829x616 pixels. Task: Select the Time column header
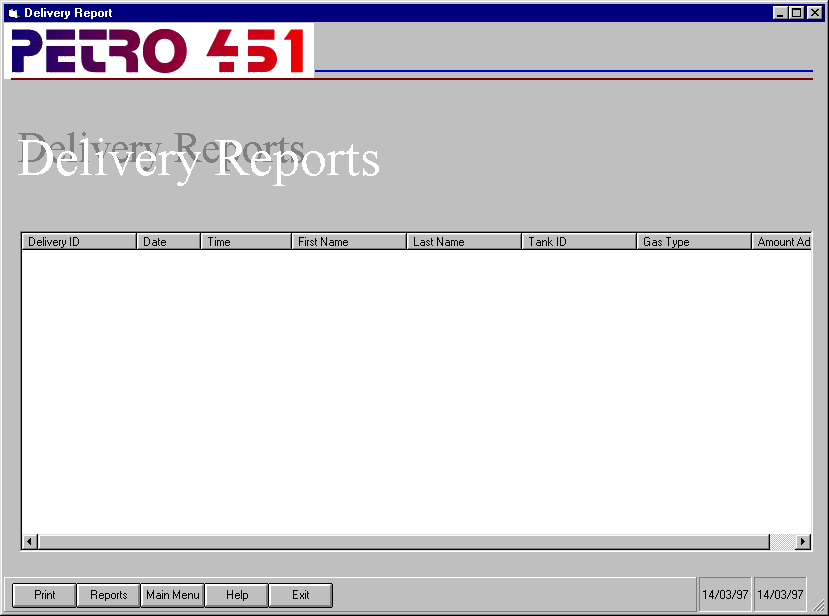tap(246, 242)
